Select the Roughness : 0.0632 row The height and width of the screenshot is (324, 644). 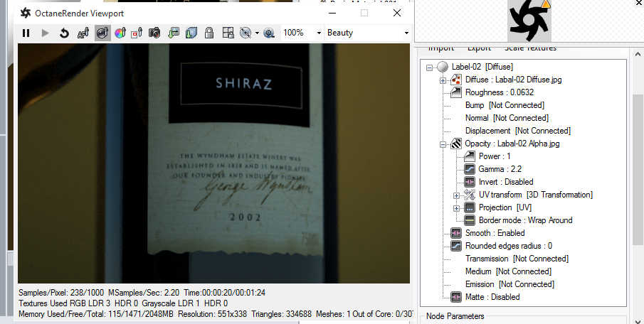(x=500, y=92)
